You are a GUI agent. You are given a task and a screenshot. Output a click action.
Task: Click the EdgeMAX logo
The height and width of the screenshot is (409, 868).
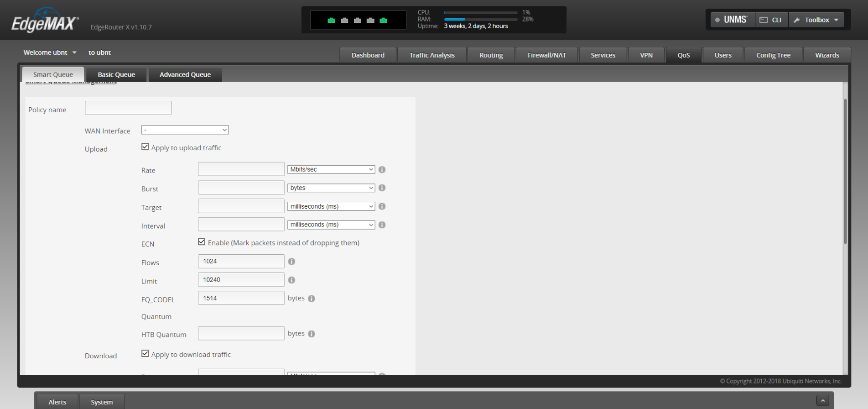(x=45, y=22)
